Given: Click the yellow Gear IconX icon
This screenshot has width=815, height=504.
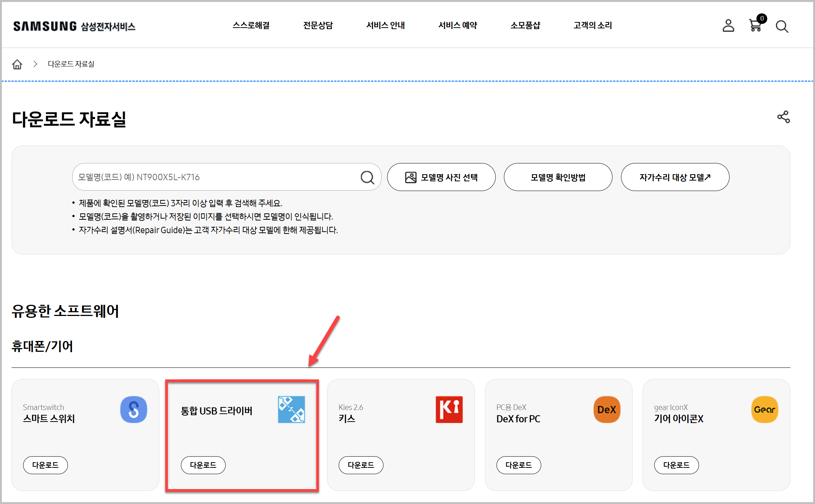Looking at the screenshot, I should (764, 409).
